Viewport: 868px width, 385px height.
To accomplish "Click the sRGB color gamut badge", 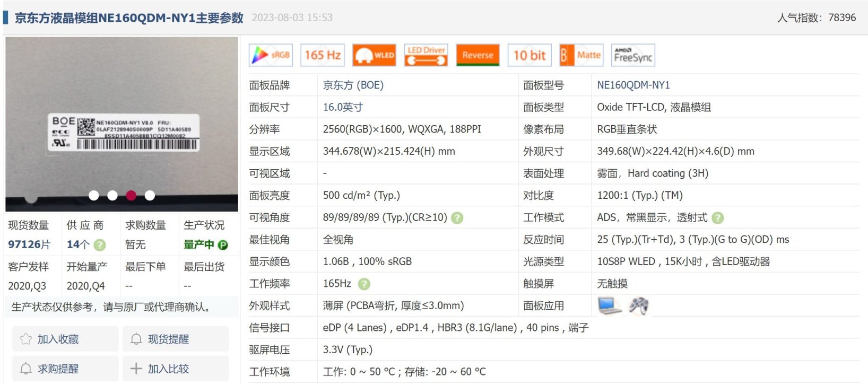I will coord(271,55).
